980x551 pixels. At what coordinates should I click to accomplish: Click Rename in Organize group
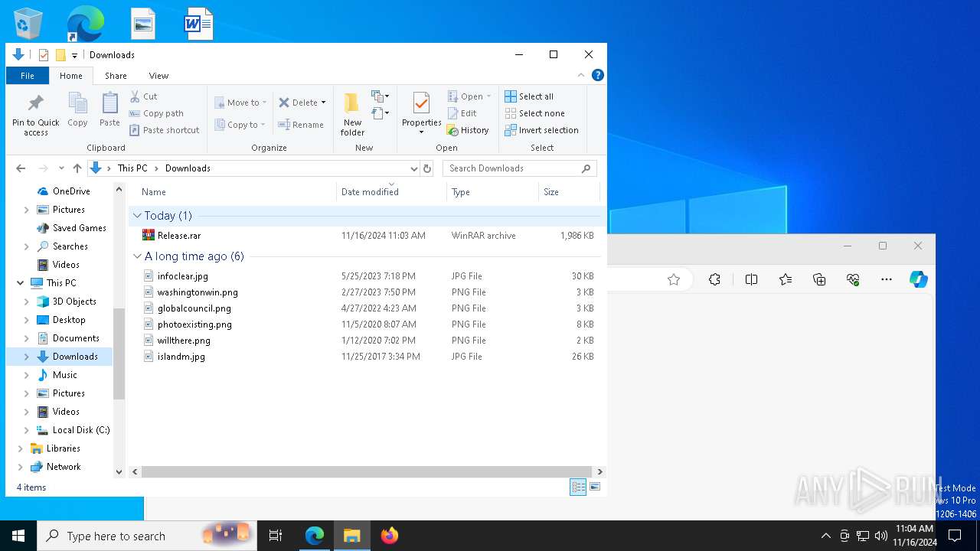[300, 125]
